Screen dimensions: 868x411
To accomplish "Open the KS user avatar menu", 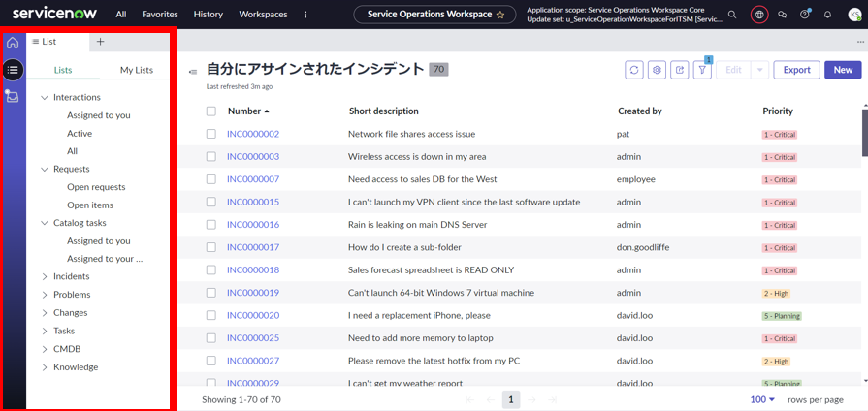I will [854, 15].
